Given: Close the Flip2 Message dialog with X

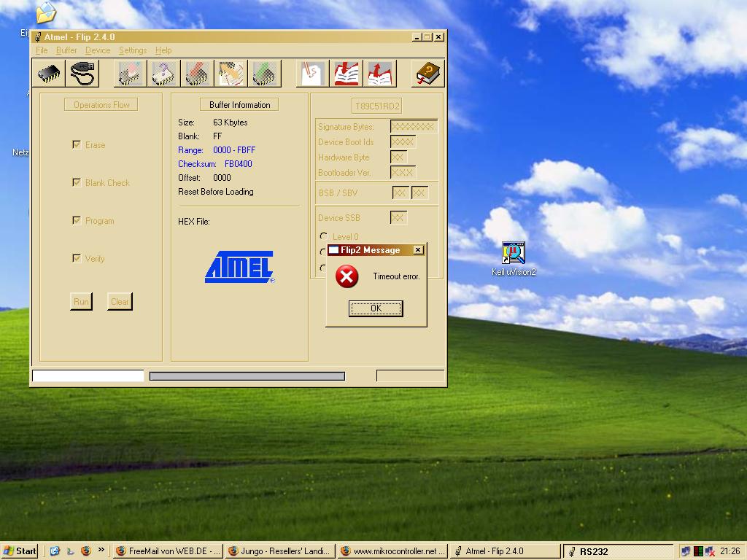Looking at the screenshot, I should (x=418, y=250).
